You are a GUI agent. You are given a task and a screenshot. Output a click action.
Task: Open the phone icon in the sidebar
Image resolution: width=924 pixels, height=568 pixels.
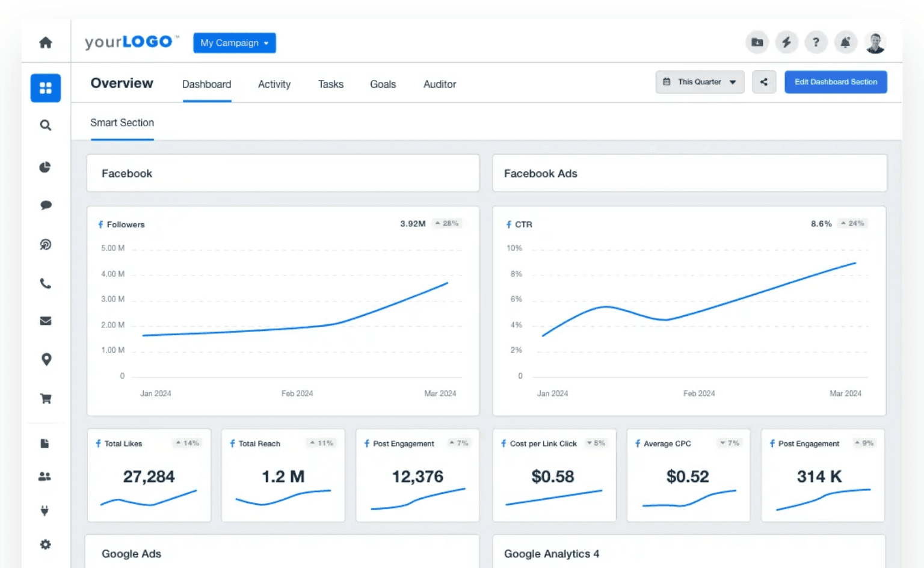[x=46, y=283]
